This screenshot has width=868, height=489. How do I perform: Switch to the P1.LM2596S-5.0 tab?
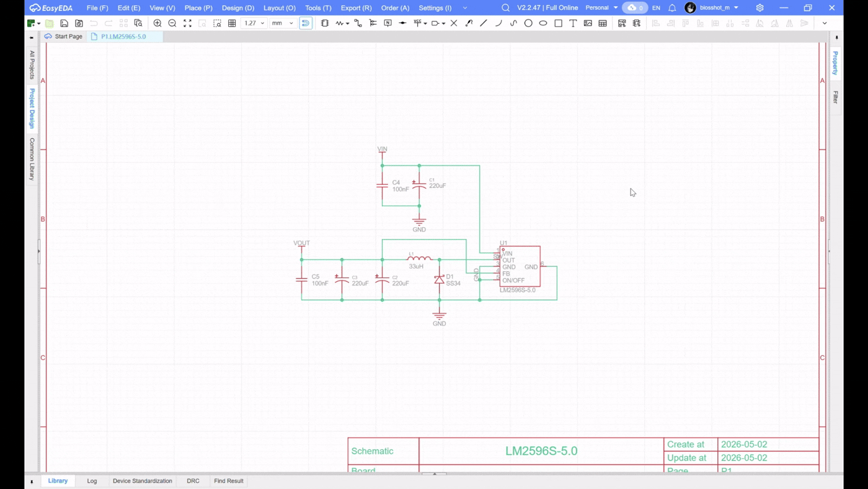[123, 37]
